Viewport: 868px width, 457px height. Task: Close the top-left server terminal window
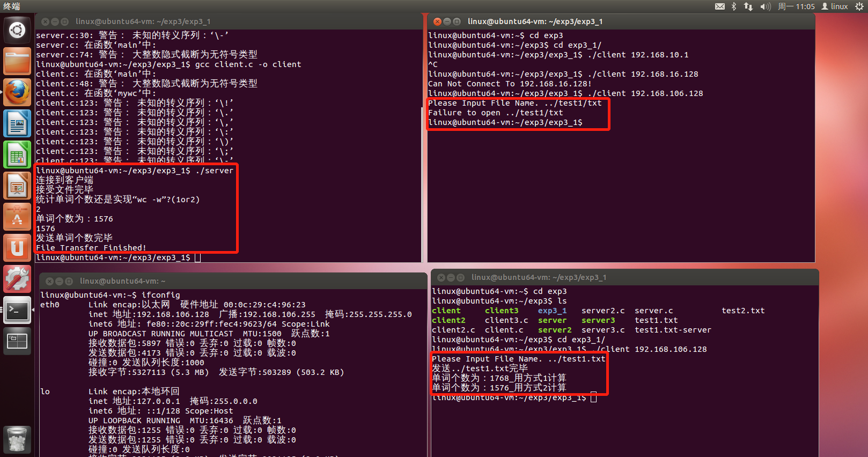[45, 21]
